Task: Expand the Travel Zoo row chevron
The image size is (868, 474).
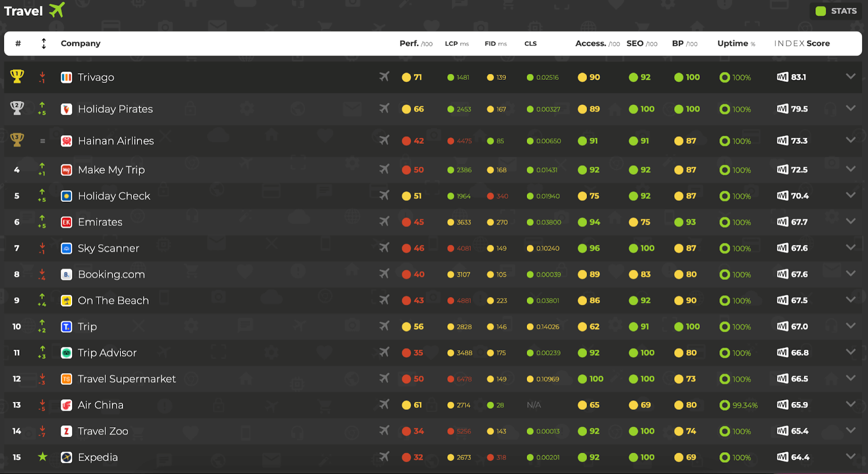Action: pos(851,430)
